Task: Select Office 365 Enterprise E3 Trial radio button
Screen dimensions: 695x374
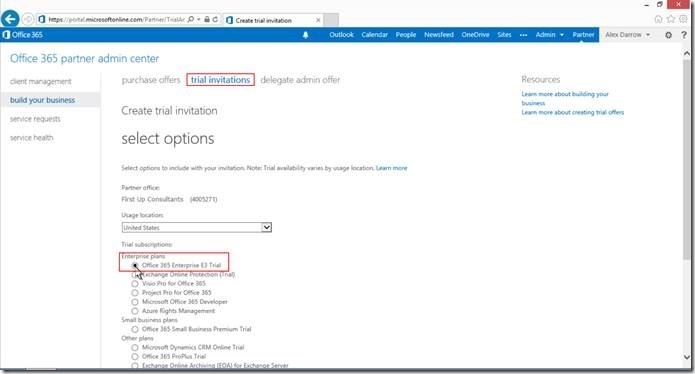Action: click(135, 265)
